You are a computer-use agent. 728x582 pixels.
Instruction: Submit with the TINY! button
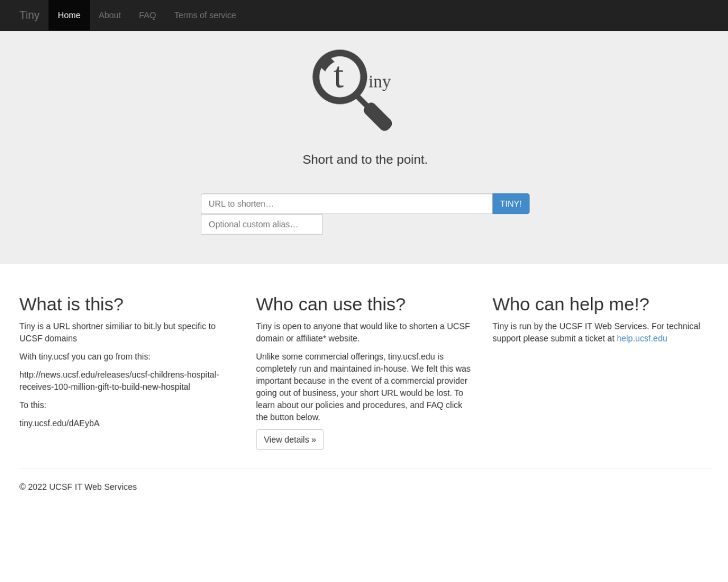click(511, 203)
